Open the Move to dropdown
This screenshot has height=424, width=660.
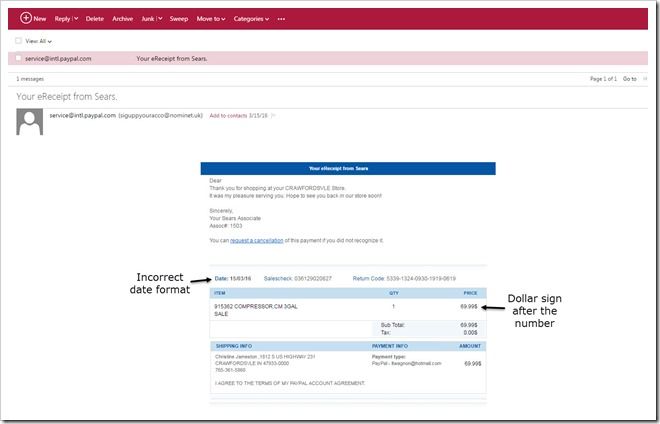pos(211,19)
